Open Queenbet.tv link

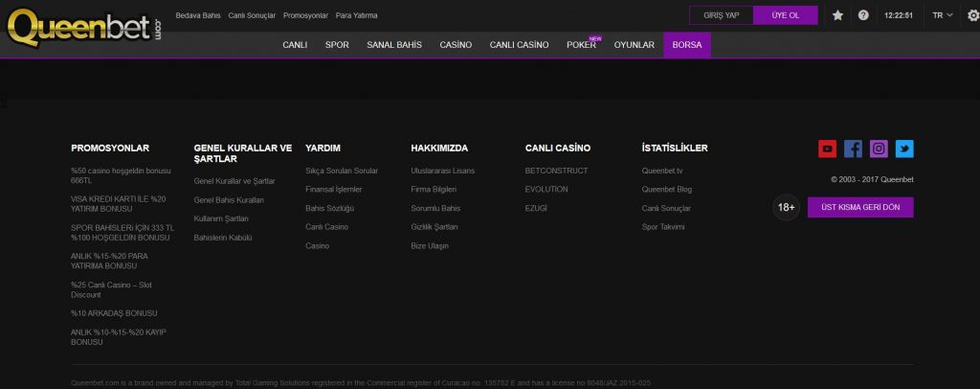click(x=662, y=171)
